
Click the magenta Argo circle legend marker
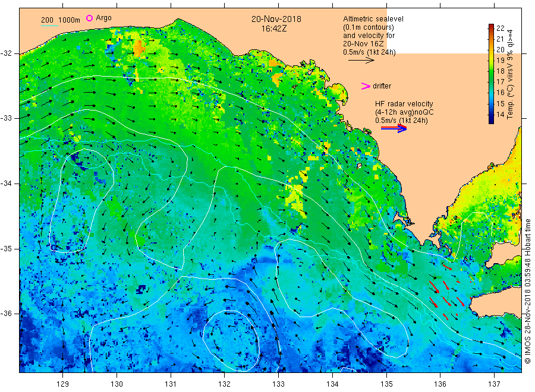[89, 18]
